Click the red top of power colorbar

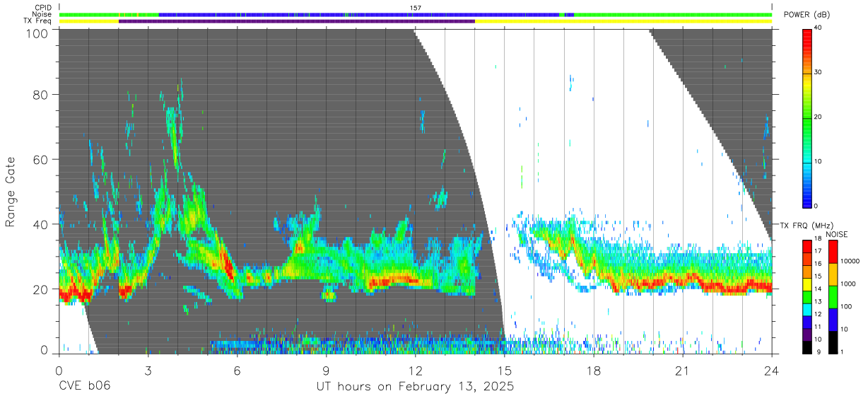[x=807, y=34]
